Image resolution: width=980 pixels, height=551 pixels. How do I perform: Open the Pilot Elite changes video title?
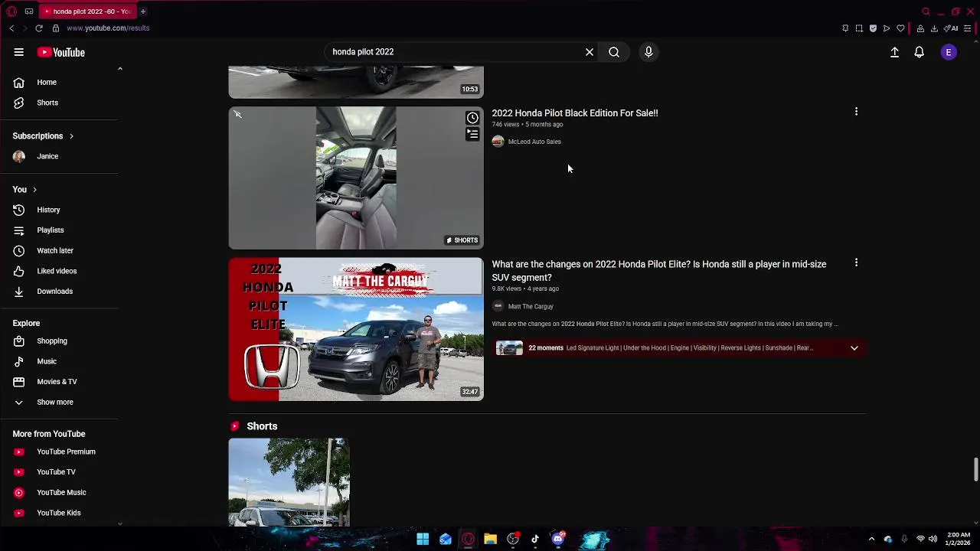pos(659,271)
